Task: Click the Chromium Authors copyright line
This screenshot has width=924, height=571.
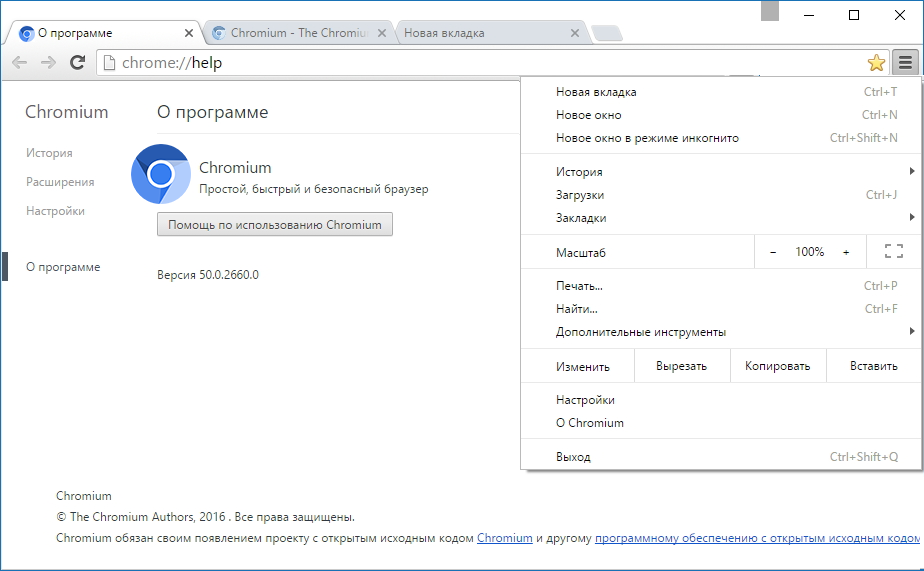Action: click(x=205, y=517)
